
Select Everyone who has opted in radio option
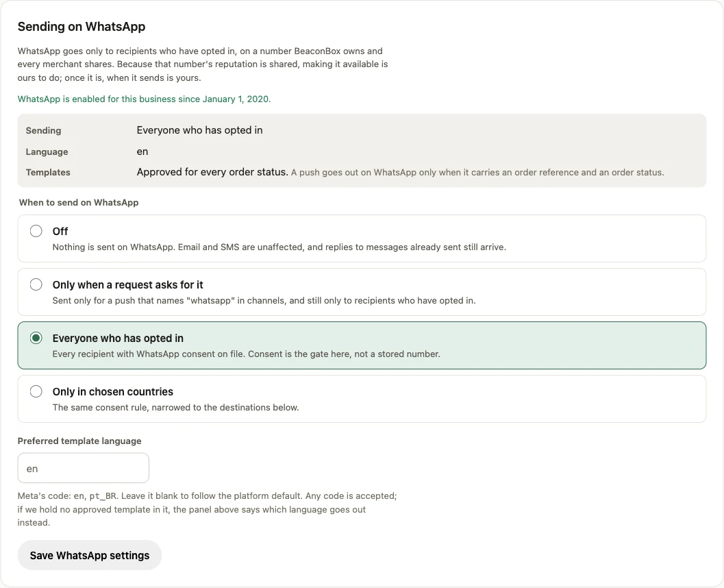36,338
